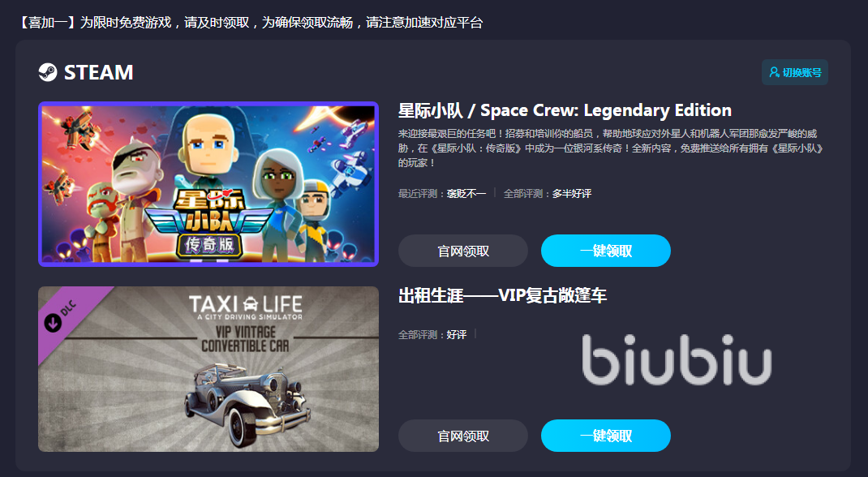
Task: Select the 出租生涯——VIP复古敞篷车 title
Action: point(503,295)
